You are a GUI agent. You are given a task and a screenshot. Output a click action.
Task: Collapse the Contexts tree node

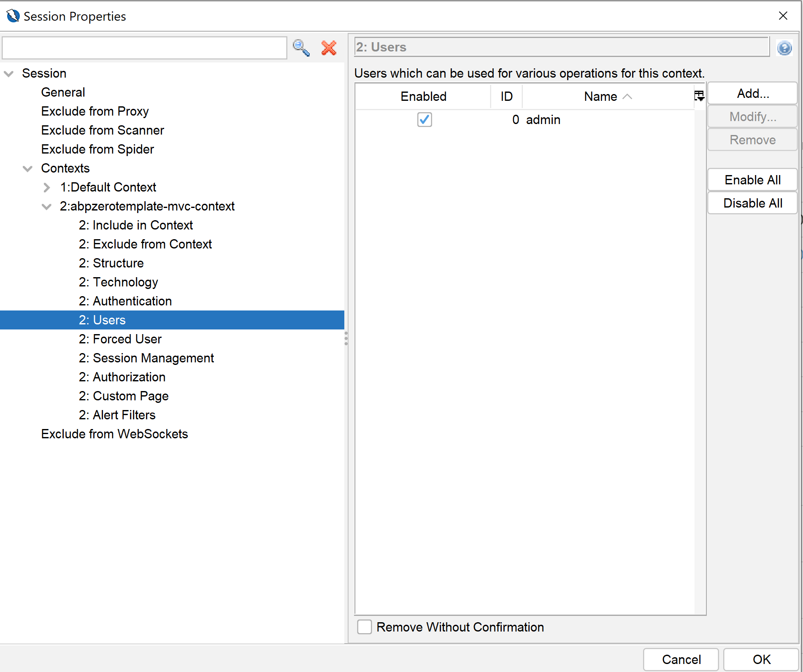(x=27, y=169)
